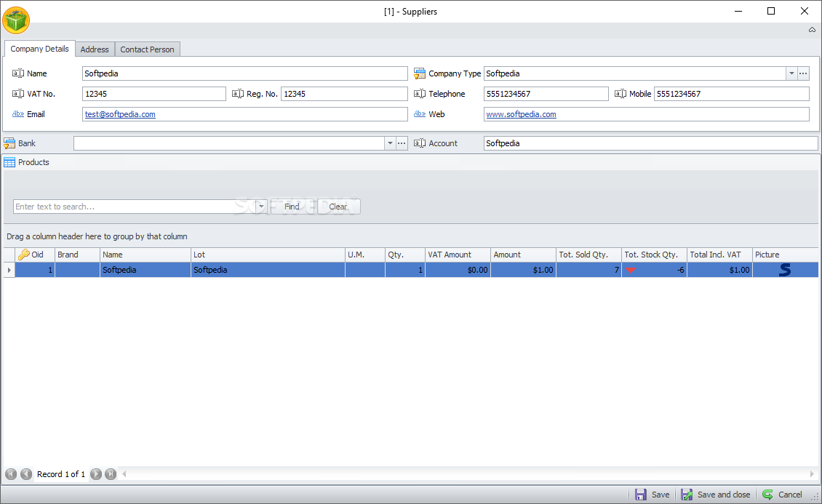Go to the next record
This screenshot has width=822, height=504.
[x=96, y=474]
